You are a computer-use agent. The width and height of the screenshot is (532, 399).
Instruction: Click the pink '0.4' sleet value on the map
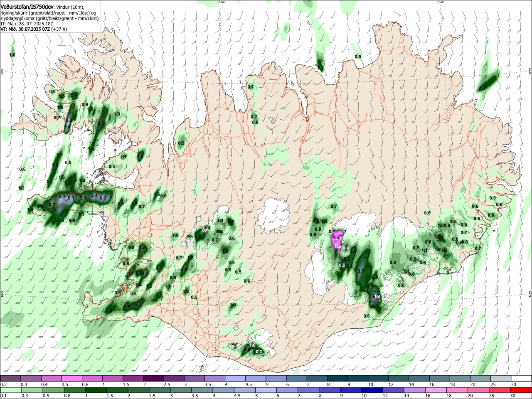[345, 248]
